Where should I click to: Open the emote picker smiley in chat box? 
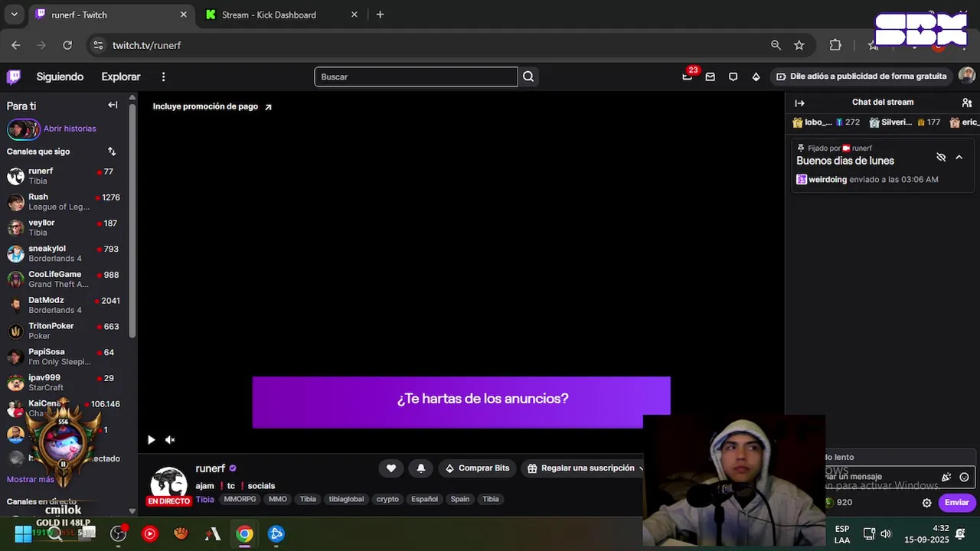(x=965, y=477)
